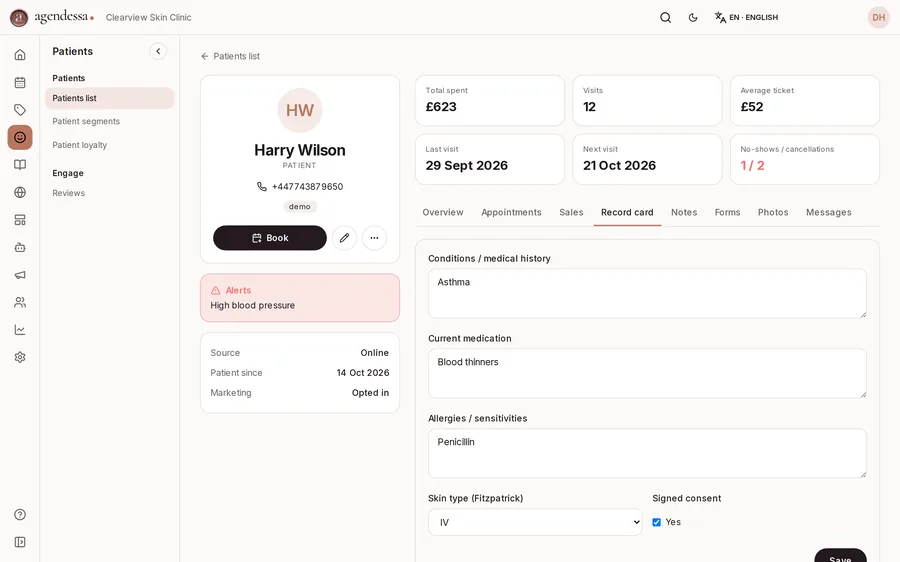
Task: Collapse the Patients side panel chevron
Action: coord(158,51)
